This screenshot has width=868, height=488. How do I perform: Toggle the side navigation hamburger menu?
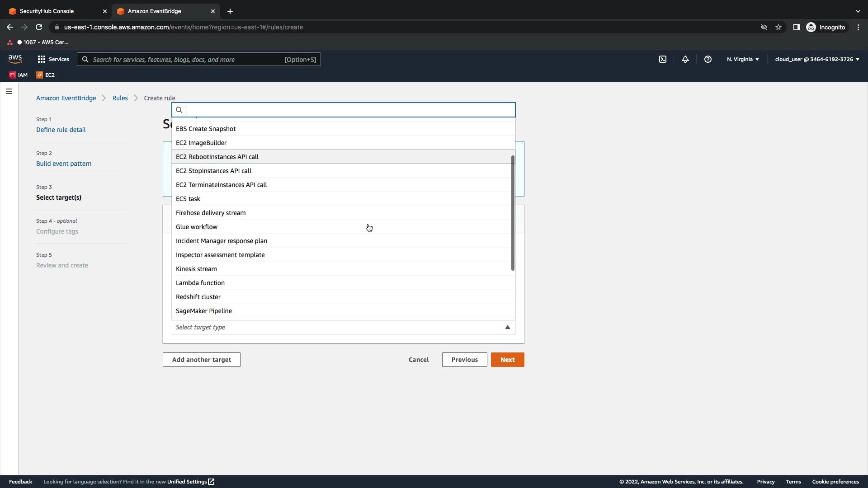[x=9, y=91]
